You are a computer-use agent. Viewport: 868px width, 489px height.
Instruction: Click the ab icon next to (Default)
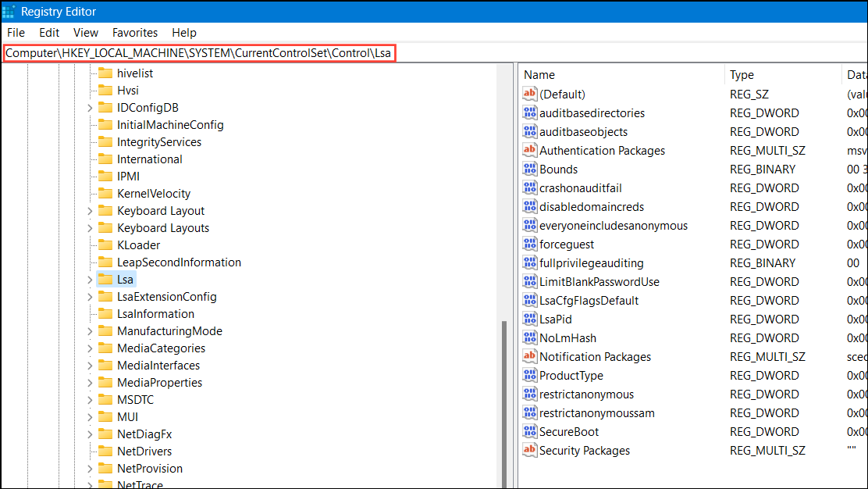coord(529,94)
